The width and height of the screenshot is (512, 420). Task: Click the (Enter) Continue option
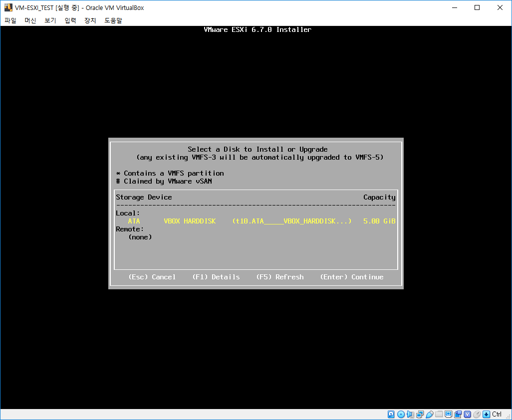pos(352,277)
